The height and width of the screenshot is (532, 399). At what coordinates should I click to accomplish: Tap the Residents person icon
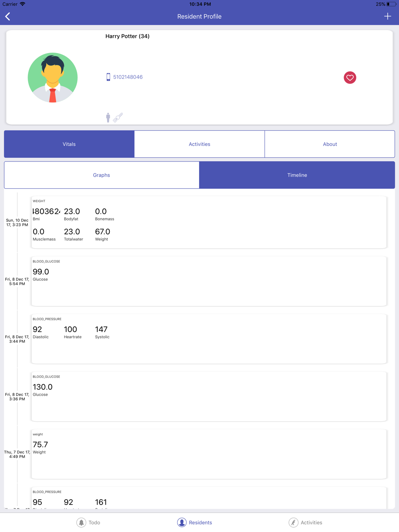(182, 522)
